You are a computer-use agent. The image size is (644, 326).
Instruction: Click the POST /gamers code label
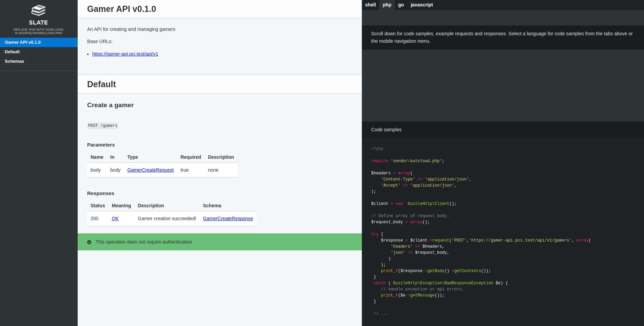click(103, 126)
